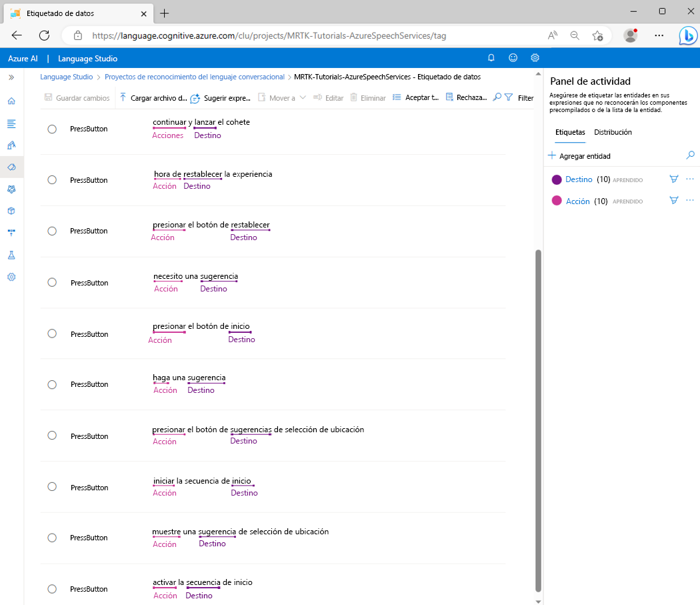Open settings gear in blue header
Screen dimensions: 700x605
click(x=535, y=58)
